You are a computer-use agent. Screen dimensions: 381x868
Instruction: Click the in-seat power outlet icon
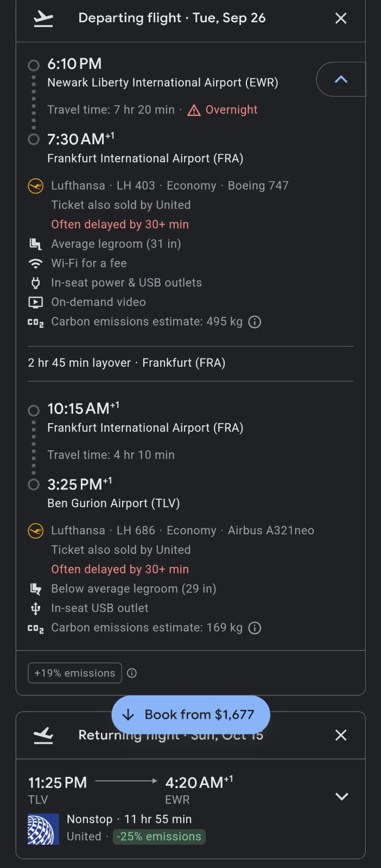click(x=36, y=283)
